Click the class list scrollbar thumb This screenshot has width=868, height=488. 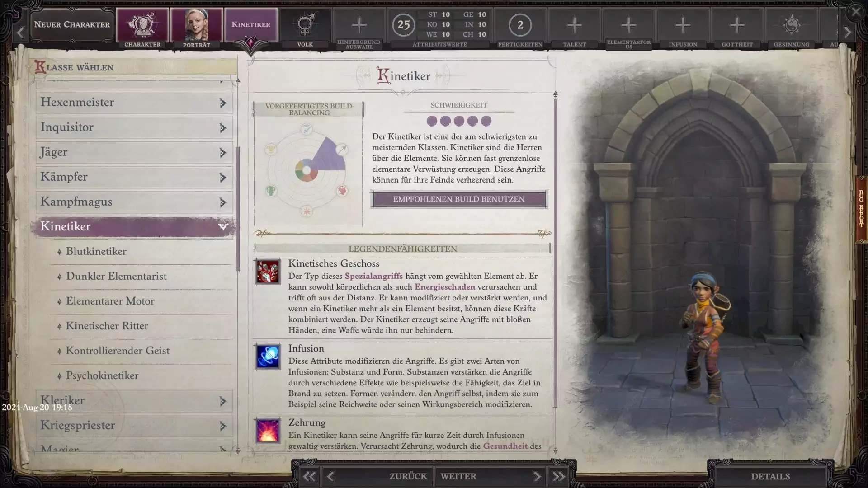click(238, 208)
